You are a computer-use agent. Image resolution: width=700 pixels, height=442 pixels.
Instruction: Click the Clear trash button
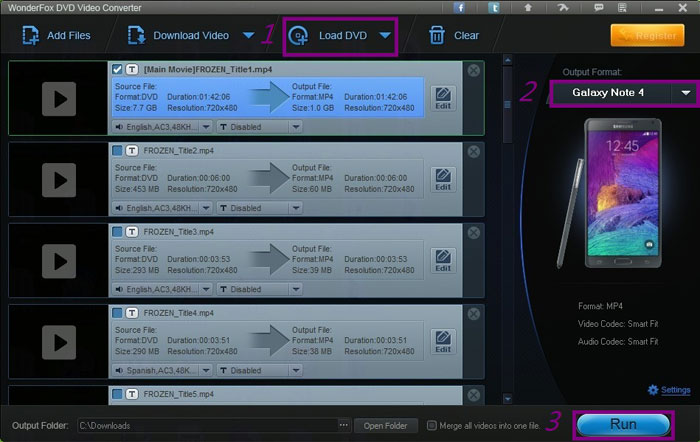tap(454, 35)
